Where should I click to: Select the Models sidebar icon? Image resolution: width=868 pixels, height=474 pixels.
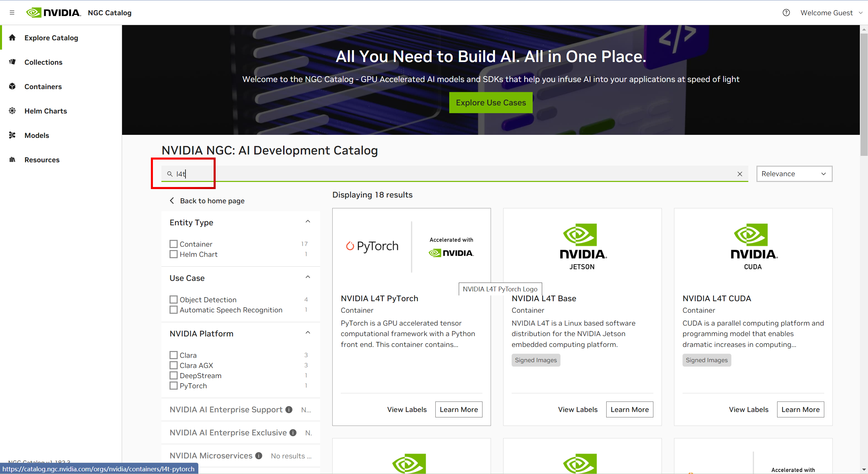(x=12, y=135)
